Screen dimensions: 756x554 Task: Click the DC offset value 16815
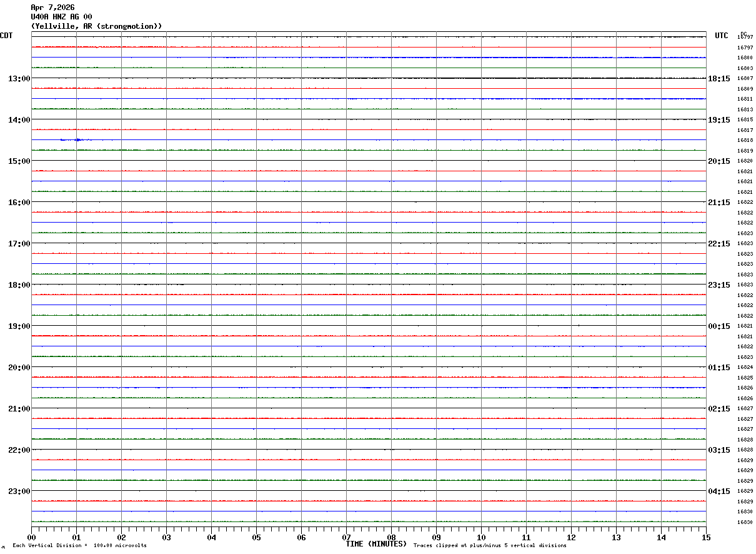(745, 119)
